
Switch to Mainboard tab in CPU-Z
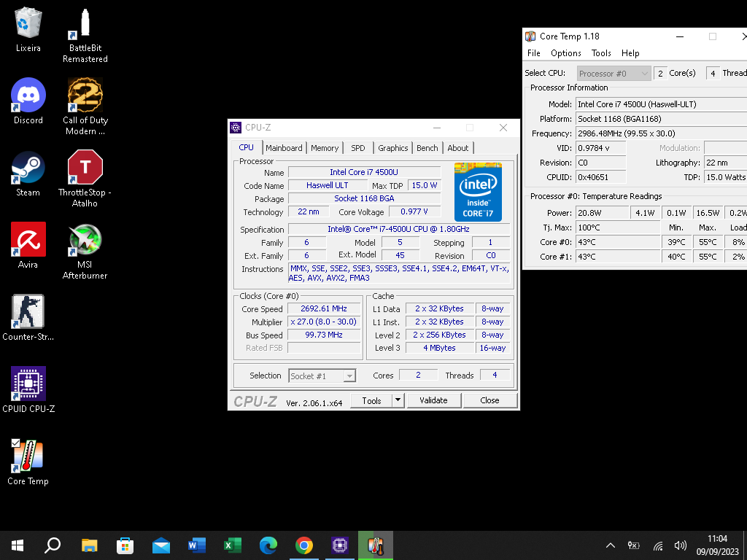point(284,148)
